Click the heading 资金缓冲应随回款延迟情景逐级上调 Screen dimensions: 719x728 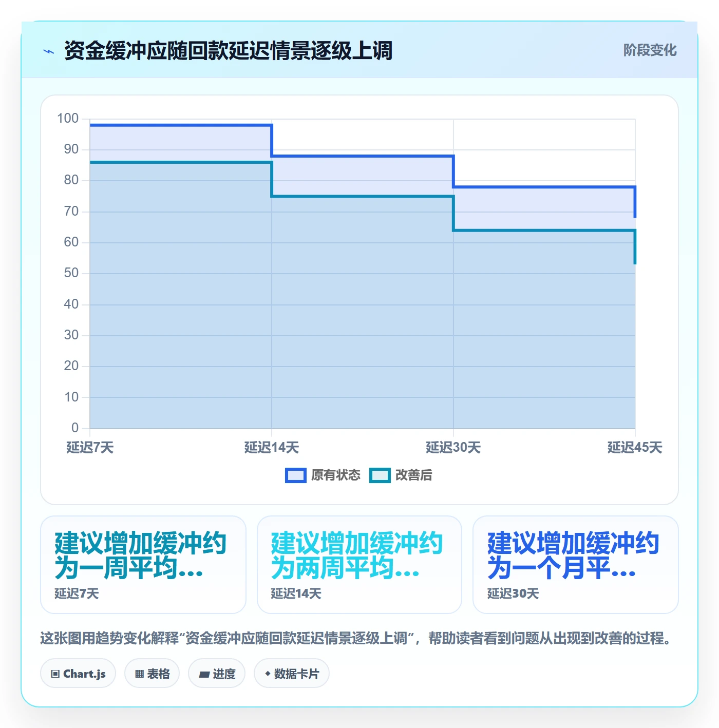[x=229, y=51]
